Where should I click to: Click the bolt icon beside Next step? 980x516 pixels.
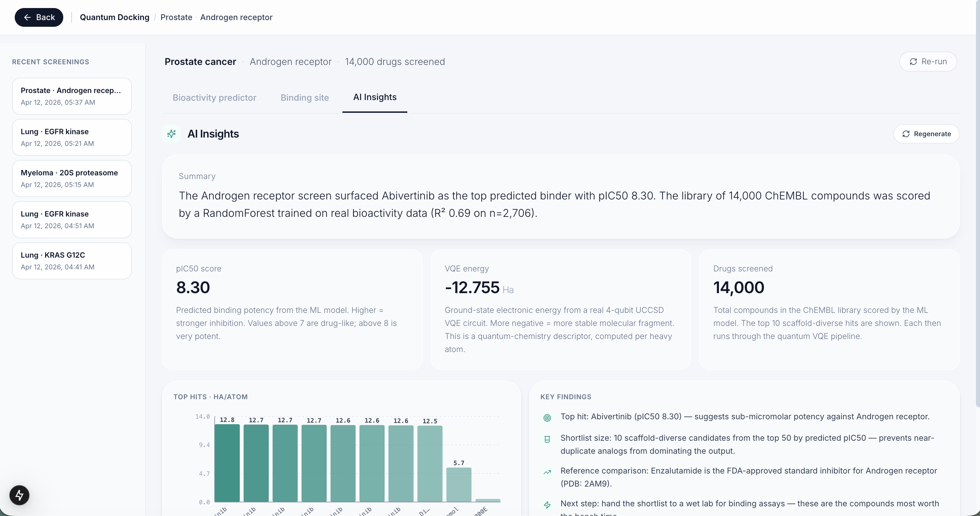547,505
